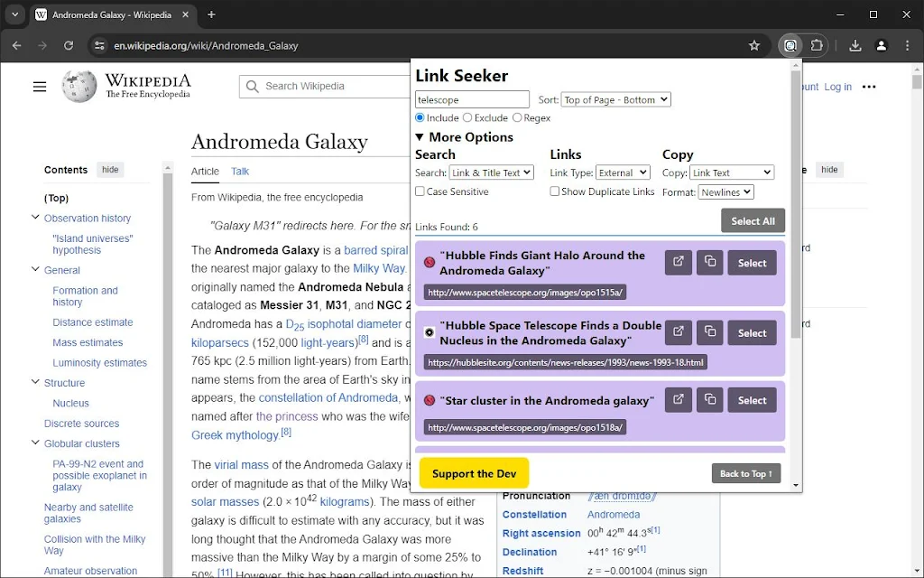This screenshot has height=578, width=924.
Task: Close the Andromeda Galaxy browser tab
Action: (x=185, y=14)
